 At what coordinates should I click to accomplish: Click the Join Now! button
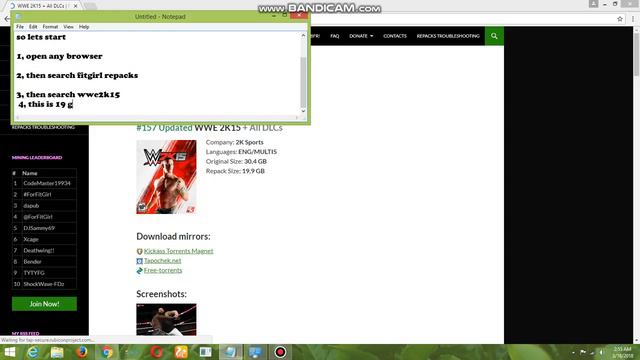coord(44,304)
